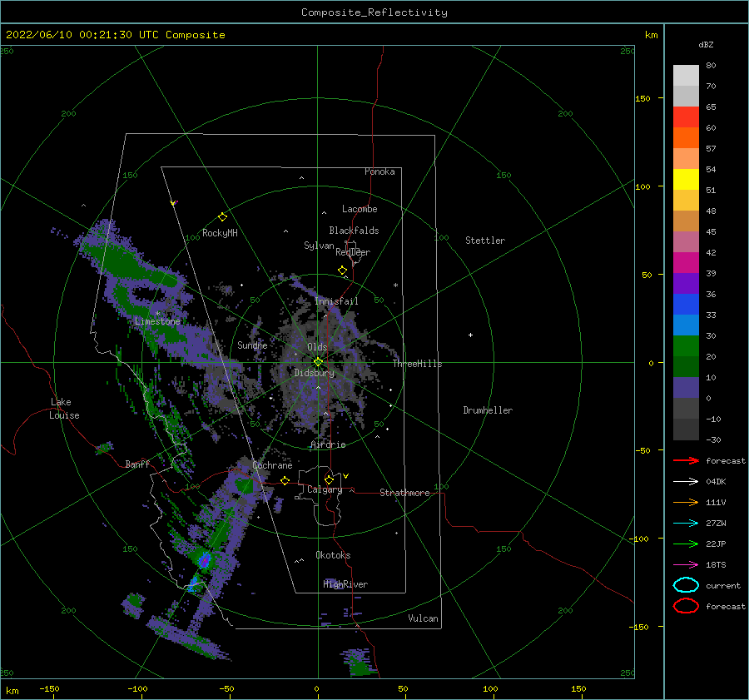Click the Vulcan label
The width and height of the screenshot is (749, 700).
(x=424, y=618)
